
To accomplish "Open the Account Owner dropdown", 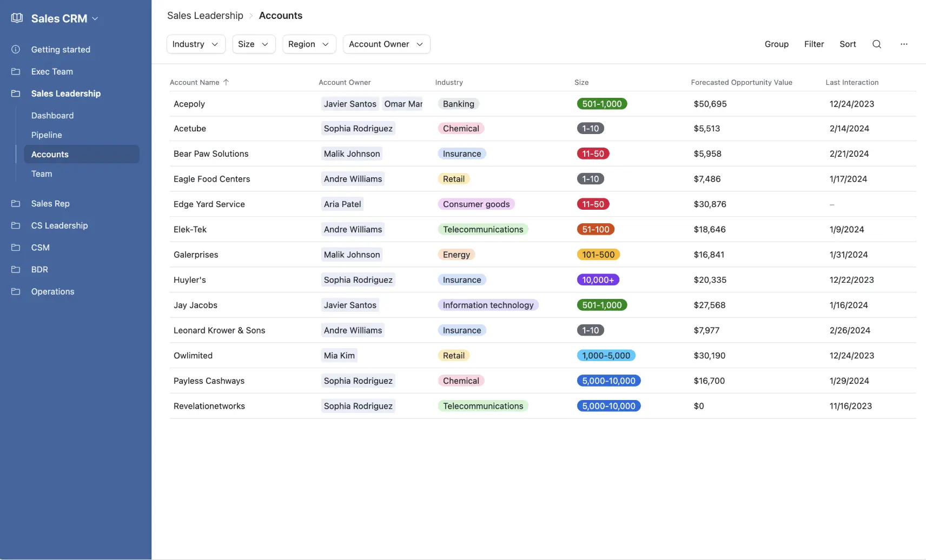I will (x=386, y=44).
